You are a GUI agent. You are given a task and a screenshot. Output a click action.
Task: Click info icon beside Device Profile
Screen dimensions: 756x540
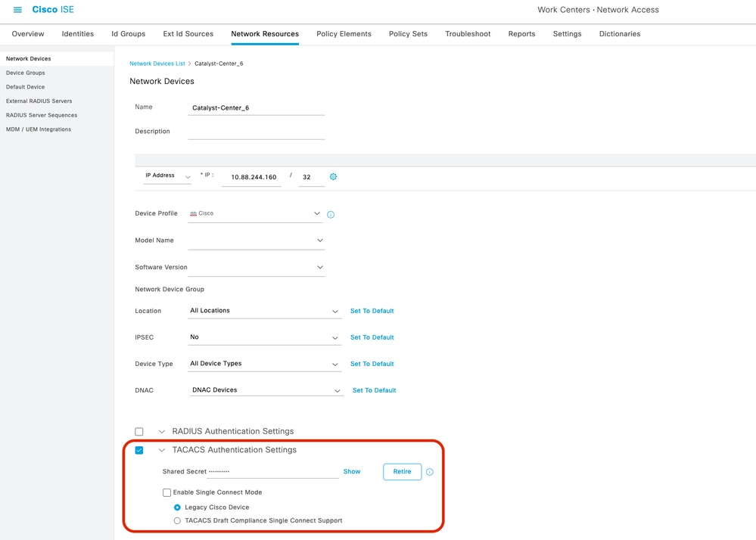click(x=331, y=214)
